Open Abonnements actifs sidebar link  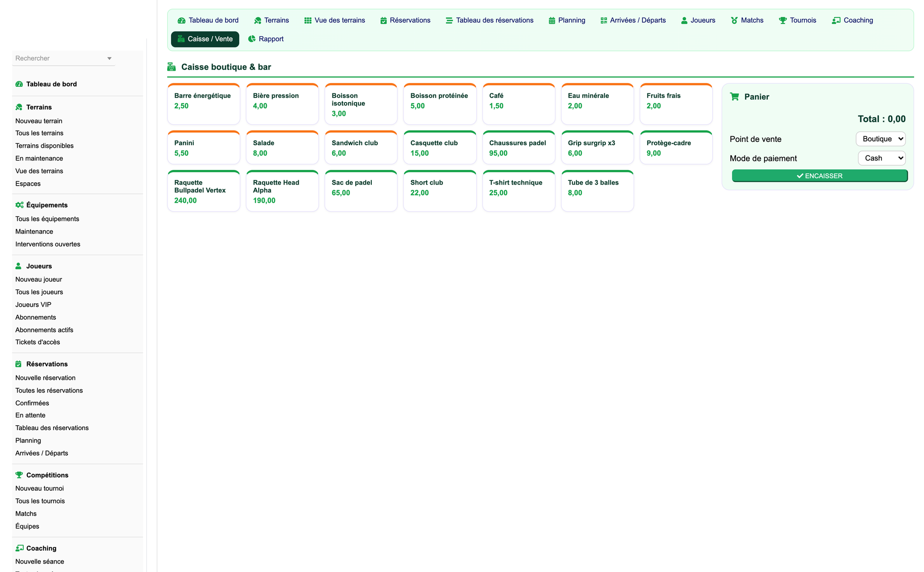(x=44, y=330)
